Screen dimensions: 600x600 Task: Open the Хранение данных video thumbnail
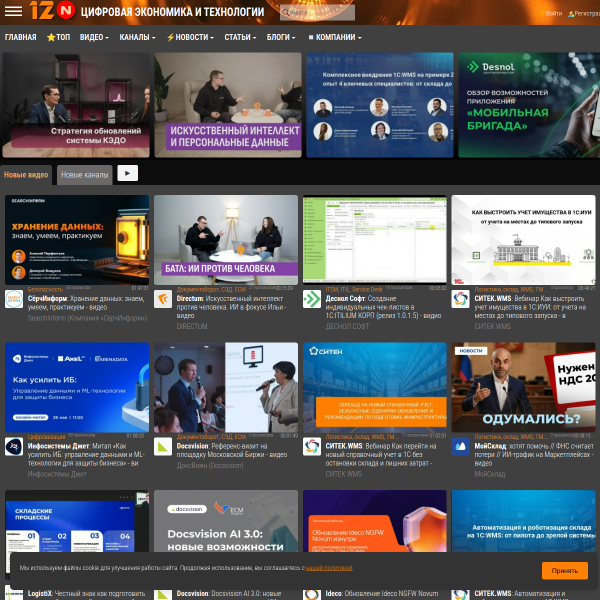[77, 240]
